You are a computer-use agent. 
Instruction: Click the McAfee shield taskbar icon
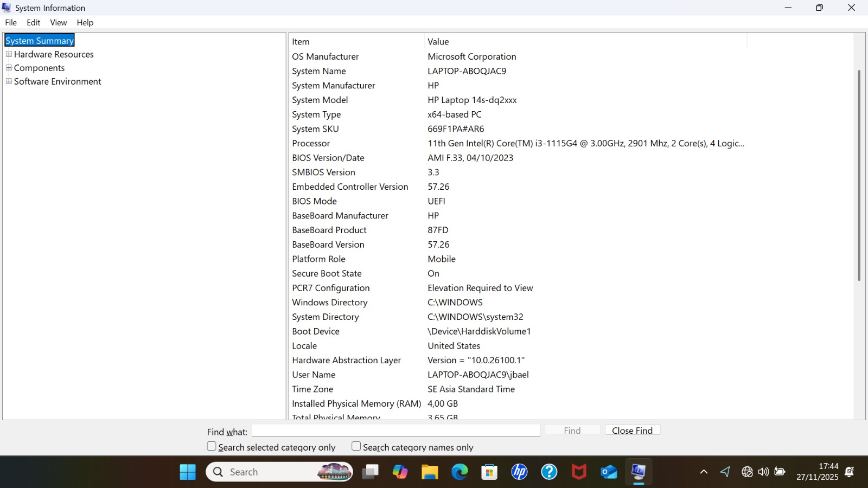point(579,472)
